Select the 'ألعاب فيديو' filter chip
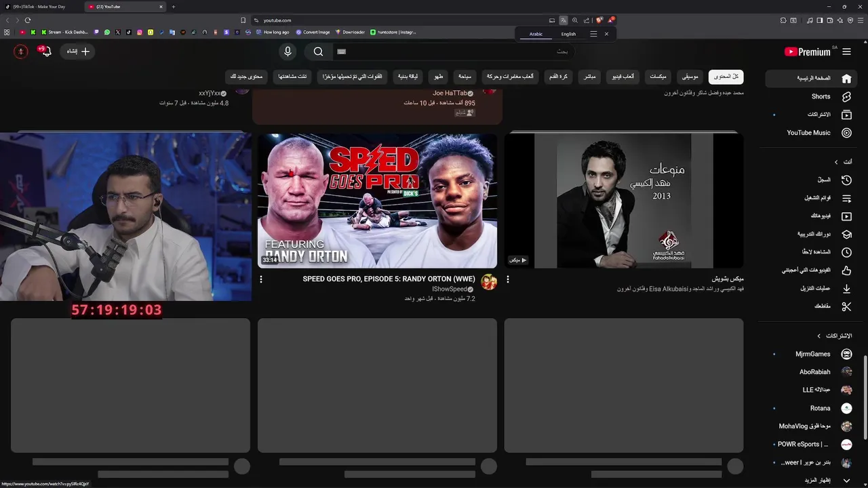This screenshot has width=868, height=488. (623, 77)
